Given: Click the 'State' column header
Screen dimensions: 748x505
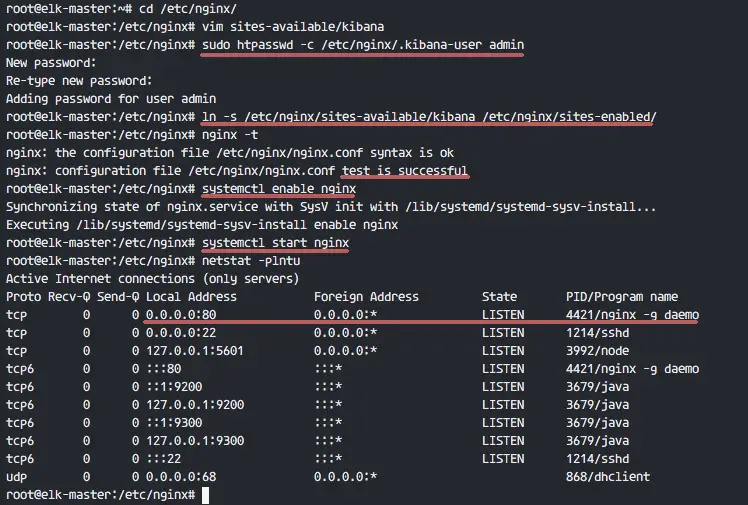Looking at the screenshot, I should coord(499,297).
